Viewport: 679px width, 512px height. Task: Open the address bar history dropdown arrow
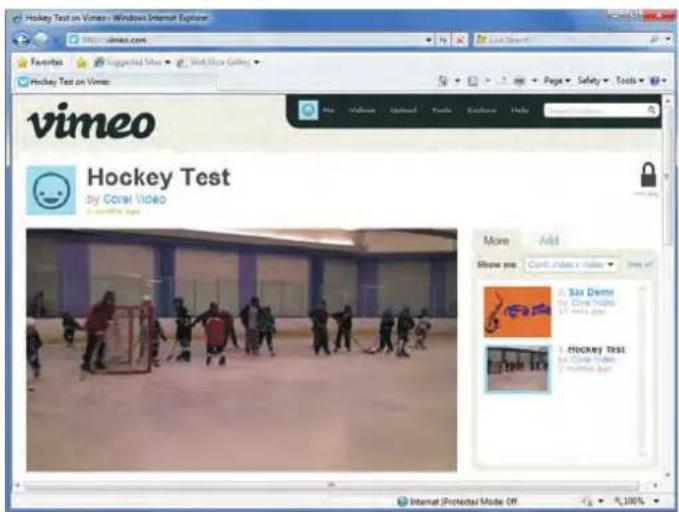coord(429,40)
